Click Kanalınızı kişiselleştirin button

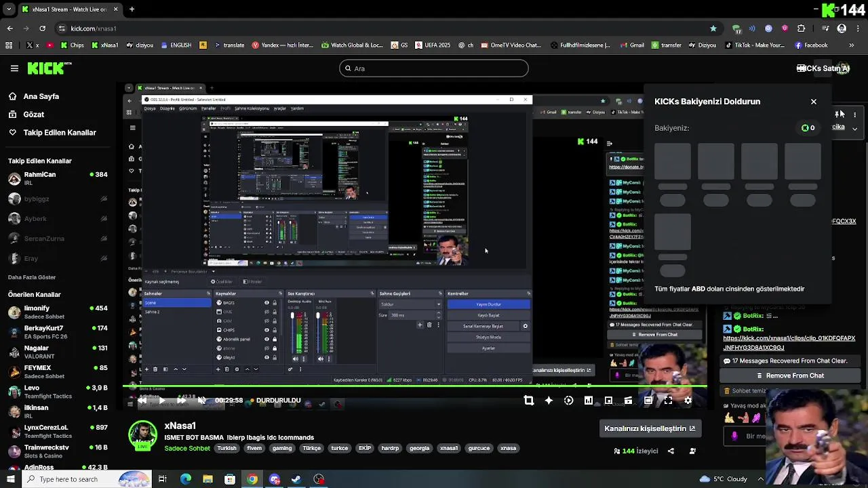[x=650, y=428]
